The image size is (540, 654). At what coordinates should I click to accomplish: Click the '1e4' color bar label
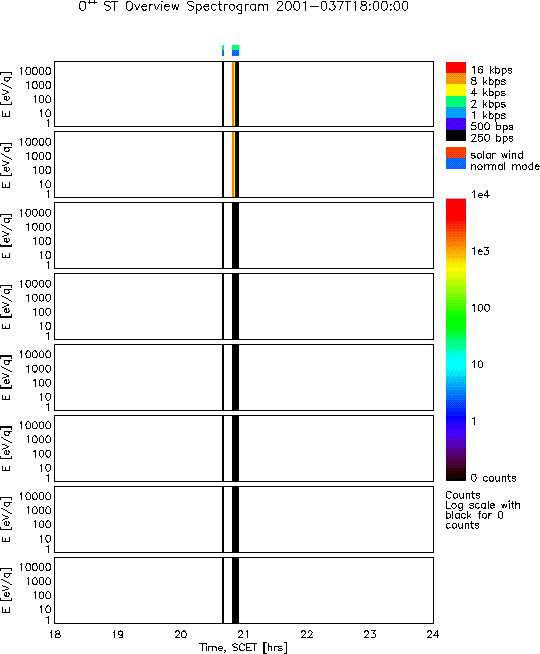point(480,194)
